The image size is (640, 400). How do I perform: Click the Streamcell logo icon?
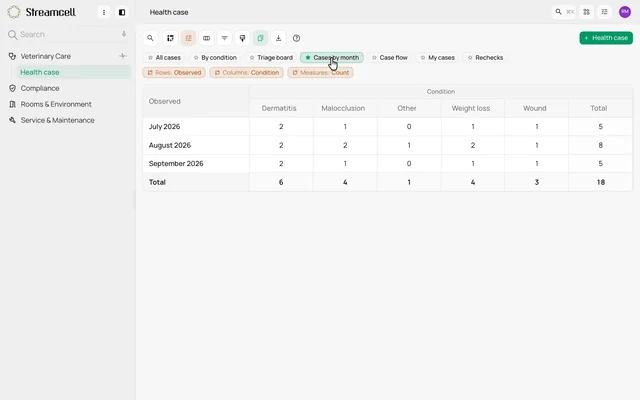[13, 12]
